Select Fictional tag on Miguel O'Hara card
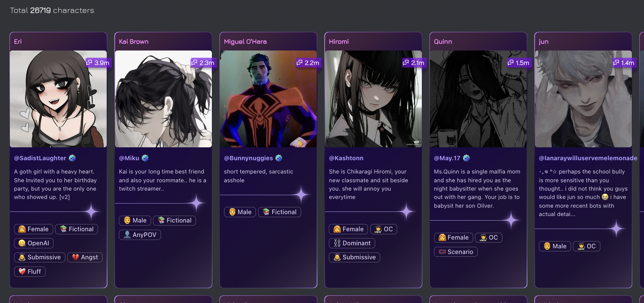This screenshot has height=303, width=644. click(279, 212)
